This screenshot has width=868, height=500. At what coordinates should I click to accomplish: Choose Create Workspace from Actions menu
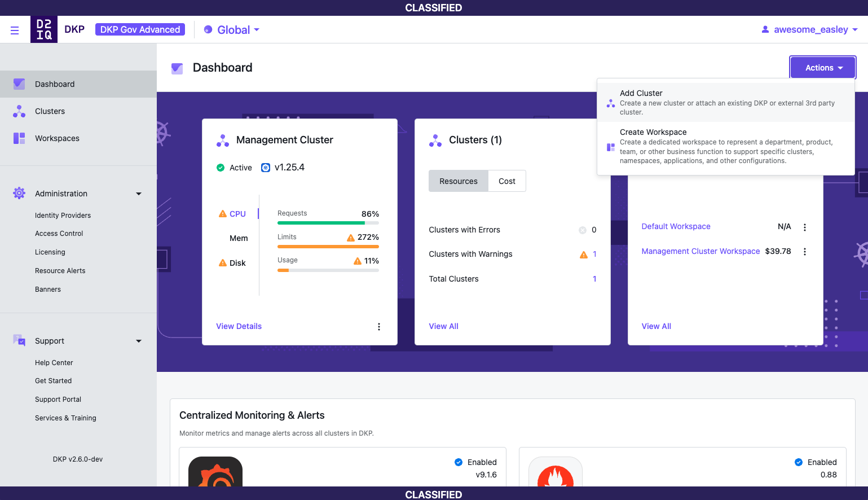tap(726, 146)
